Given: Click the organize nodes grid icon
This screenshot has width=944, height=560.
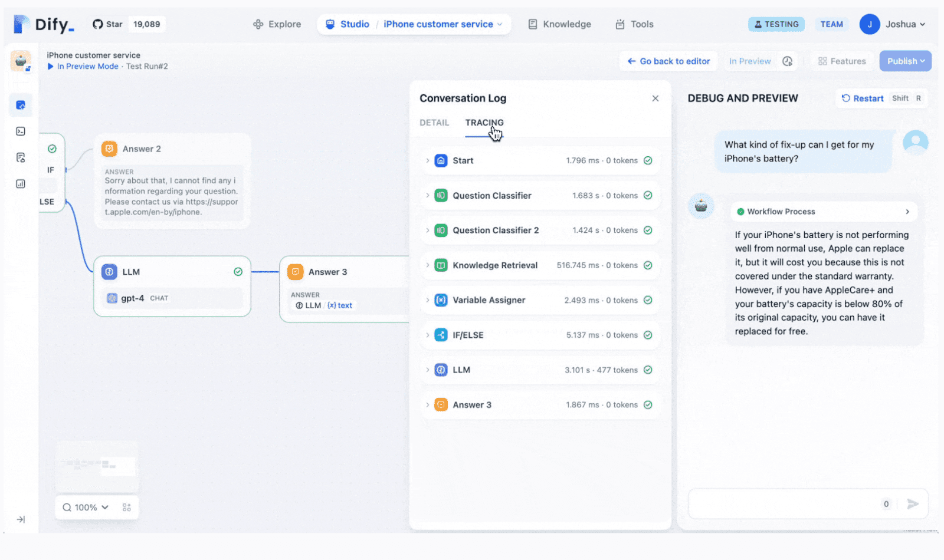Looking at the screenshot, I should [x=126, y=508].
